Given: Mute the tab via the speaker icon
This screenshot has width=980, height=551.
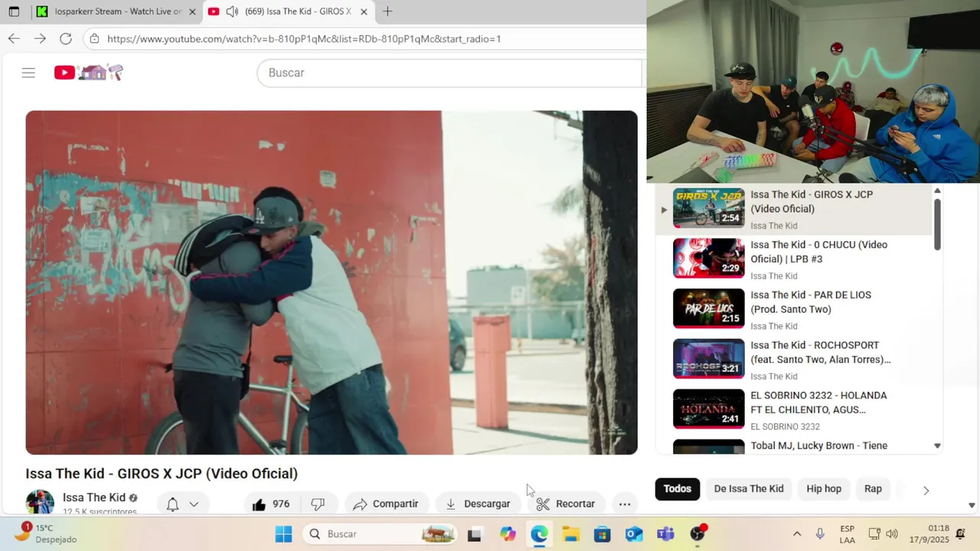Looking at the screenshot, I should (231, 11).
